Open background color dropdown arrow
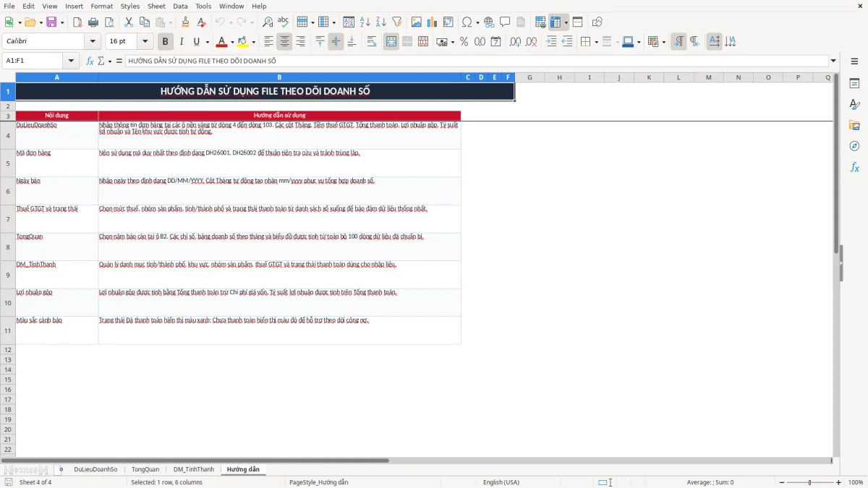The width and height of the screenshot is (868, 488). (x=253, y=42)
